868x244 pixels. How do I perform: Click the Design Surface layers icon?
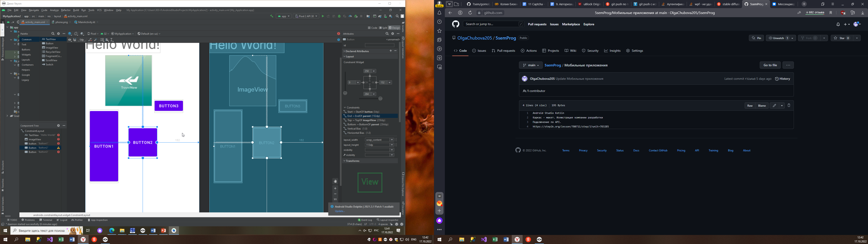[70, 34]
